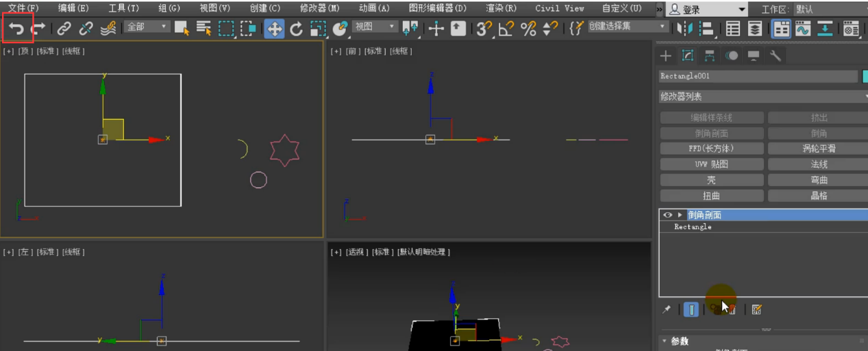
Task: Select the Select and Rotate tool
Action: click(x=296, y=29)
